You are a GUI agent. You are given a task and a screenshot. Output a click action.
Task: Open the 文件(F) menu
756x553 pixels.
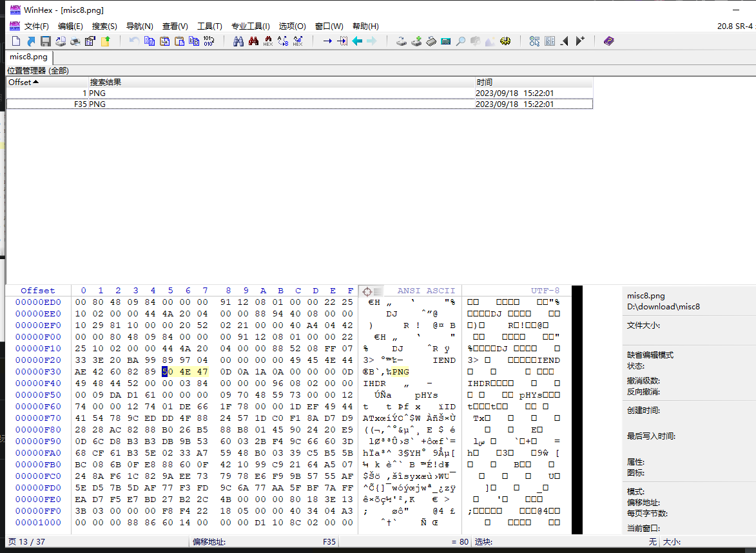coord(37,26)
